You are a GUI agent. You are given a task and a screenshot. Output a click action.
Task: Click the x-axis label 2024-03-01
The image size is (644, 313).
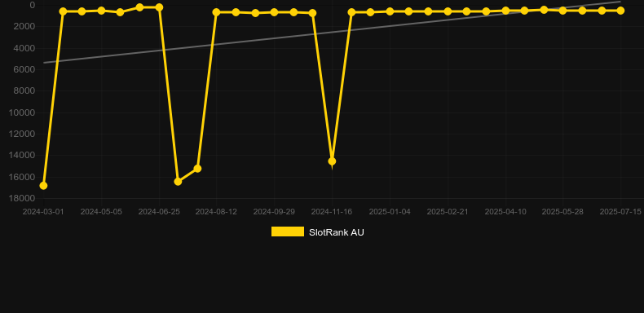pyautogui.click(x=43, y=212)
